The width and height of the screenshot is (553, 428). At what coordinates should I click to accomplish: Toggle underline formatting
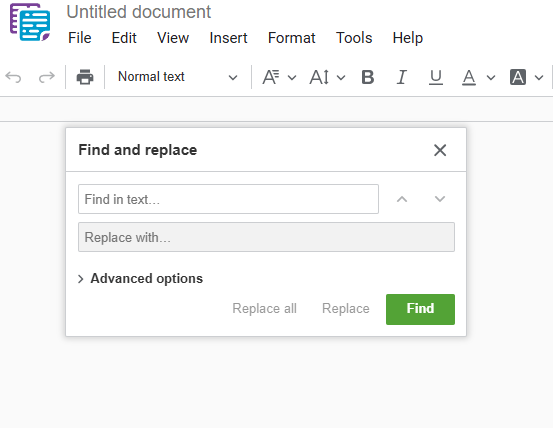[x=436, y=77]
